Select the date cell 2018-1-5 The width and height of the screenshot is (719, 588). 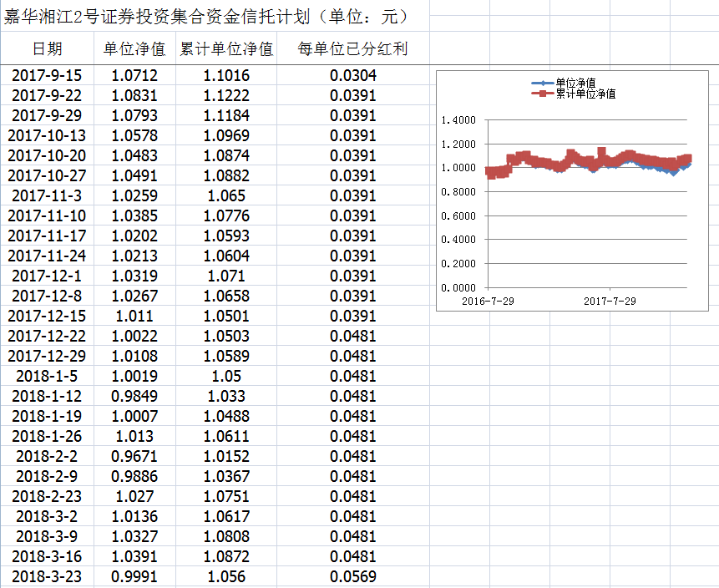[47, 377]
